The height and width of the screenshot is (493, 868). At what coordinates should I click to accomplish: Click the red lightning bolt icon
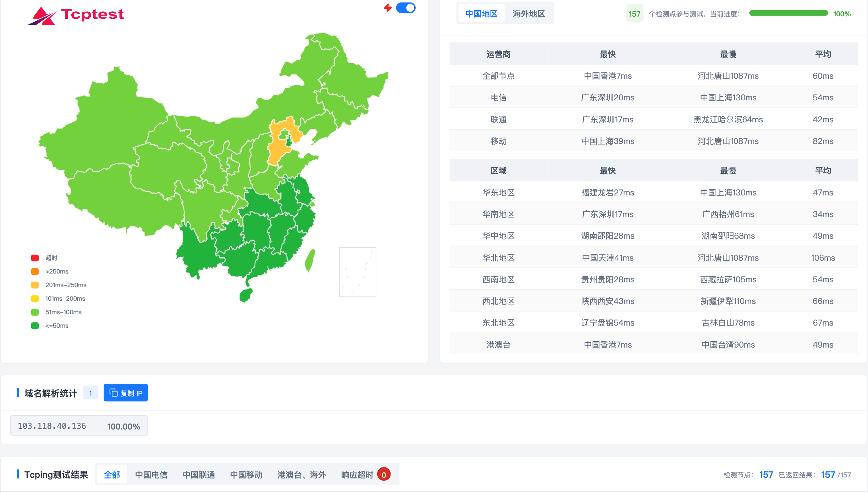[x=388, y=8]
